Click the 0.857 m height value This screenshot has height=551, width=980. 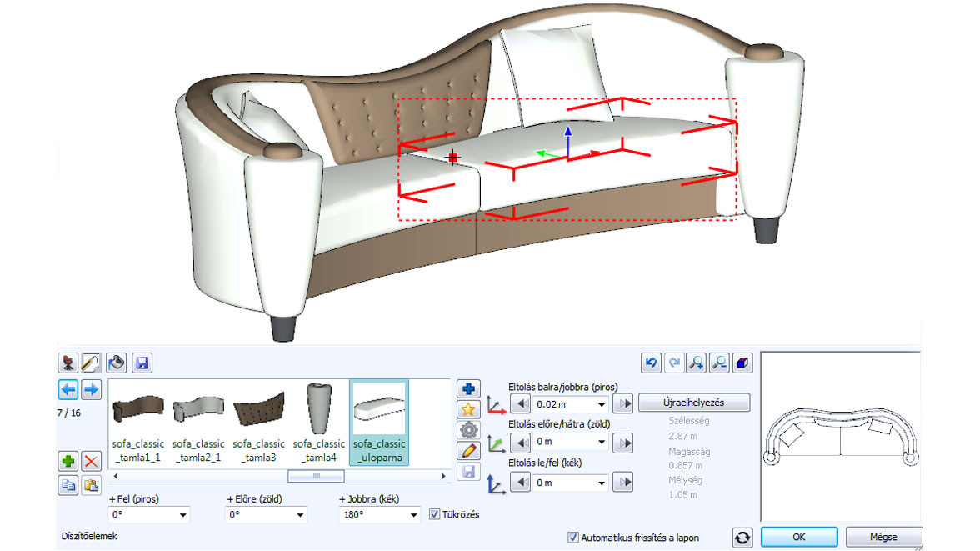pos(685,466)
